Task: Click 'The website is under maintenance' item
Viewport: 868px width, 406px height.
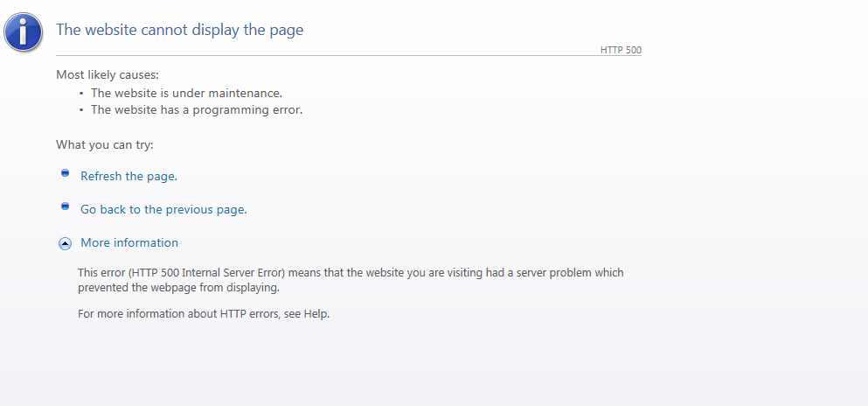Action: pyautogui.click(x=186, y=93)
